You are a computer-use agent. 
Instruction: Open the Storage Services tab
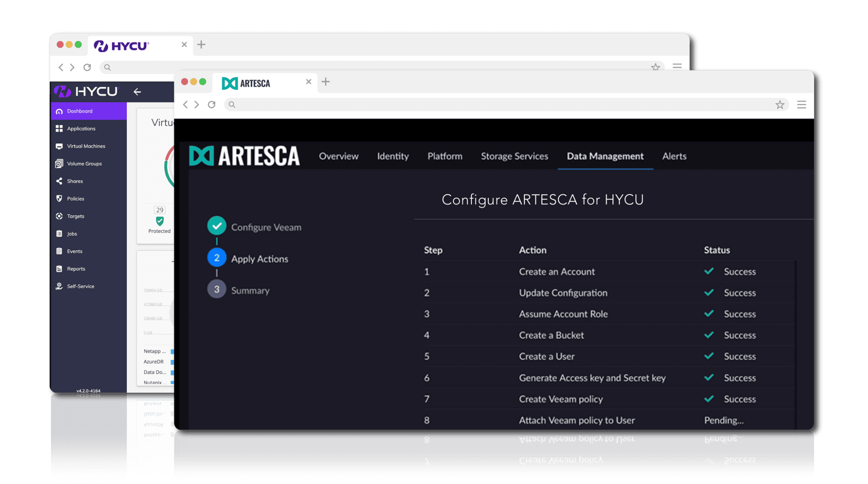(x=514, y=156)
